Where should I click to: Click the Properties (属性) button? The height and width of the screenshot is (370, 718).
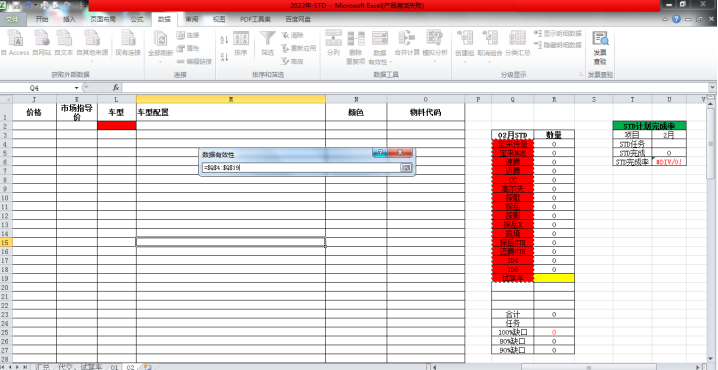point(188,48)
